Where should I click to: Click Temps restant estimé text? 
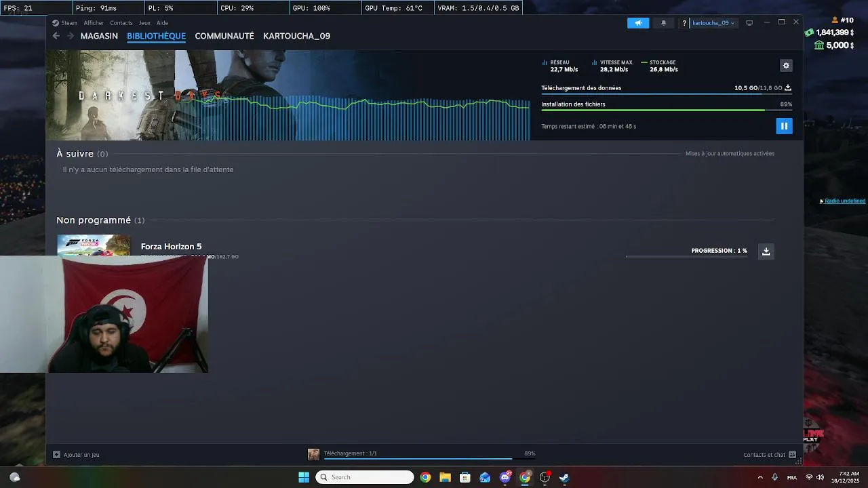589,127
